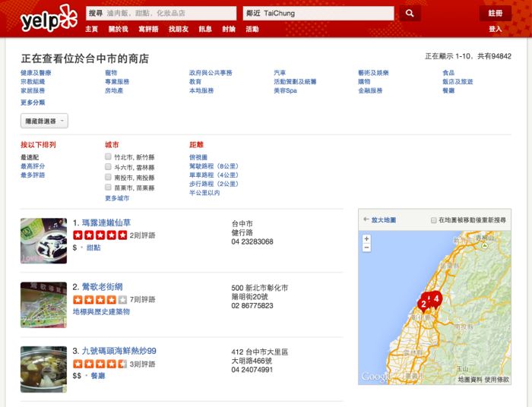Open the 鶯歌老街網 photo thumbnail
The width and height of the screenshot is (532, 407).
click(x=44, y=305)
